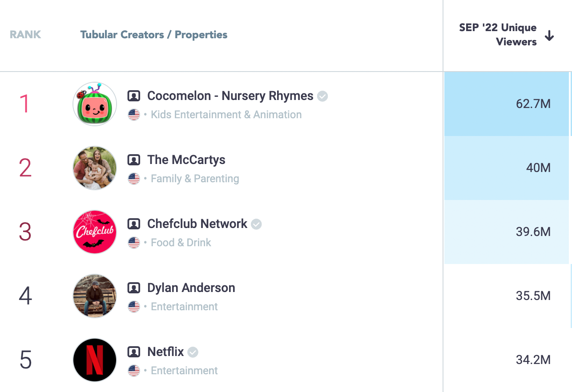Select the highlighted 62.7M viewers cell
Screen dimensions: 572x392
[507, 104]
